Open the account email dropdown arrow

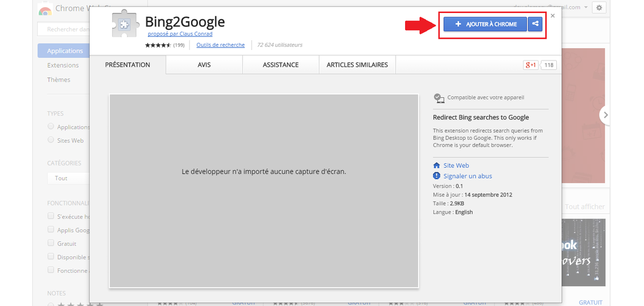coord(586,8)
